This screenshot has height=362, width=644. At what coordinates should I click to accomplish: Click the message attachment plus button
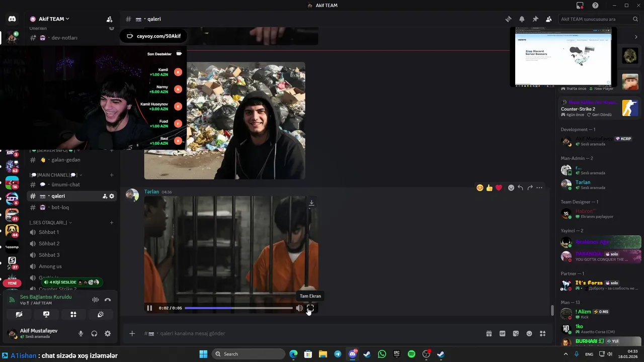click(x=132, y=333)
